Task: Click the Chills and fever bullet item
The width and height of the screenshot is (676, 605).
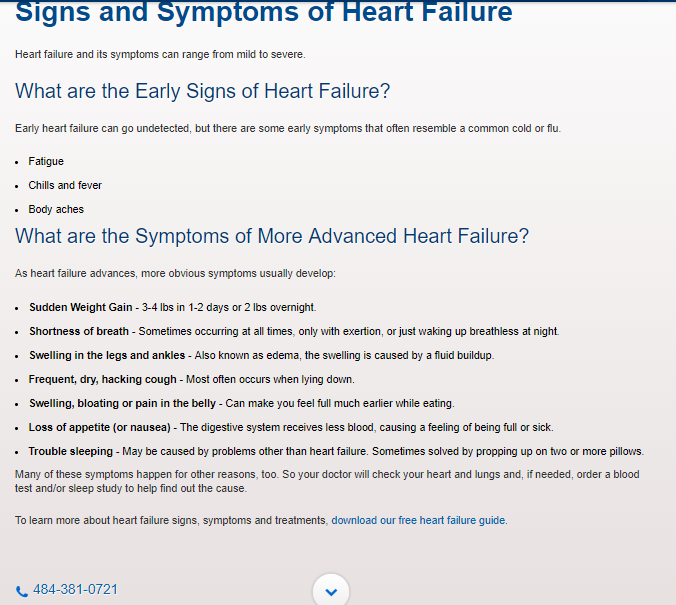Action: (x=65, y=185)
